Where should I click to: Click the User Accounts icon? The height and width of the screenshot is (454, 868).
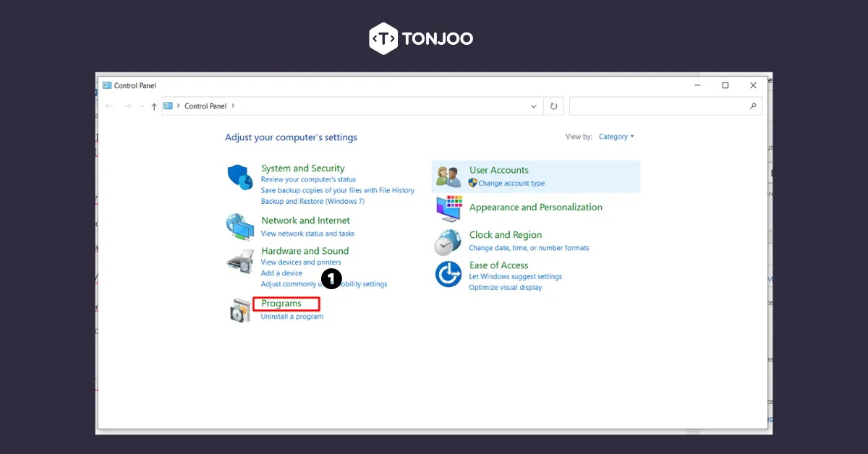click(448, 176)
